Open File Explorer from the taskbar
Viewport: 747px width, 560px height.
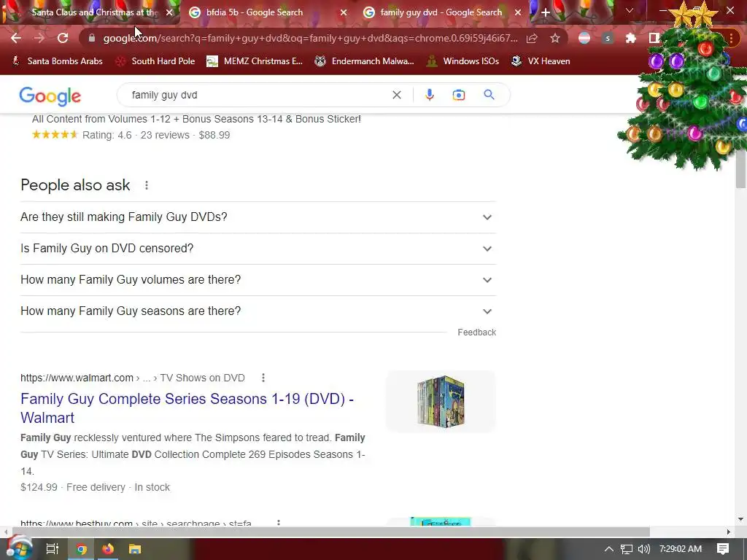pyautogui.click(x=135, y=549)
